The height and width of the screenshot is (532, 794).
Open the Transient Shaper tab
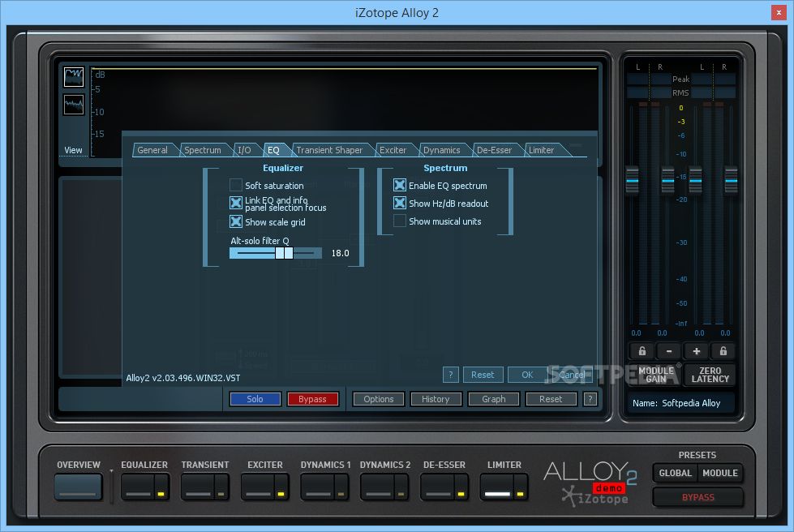point(329,150)
